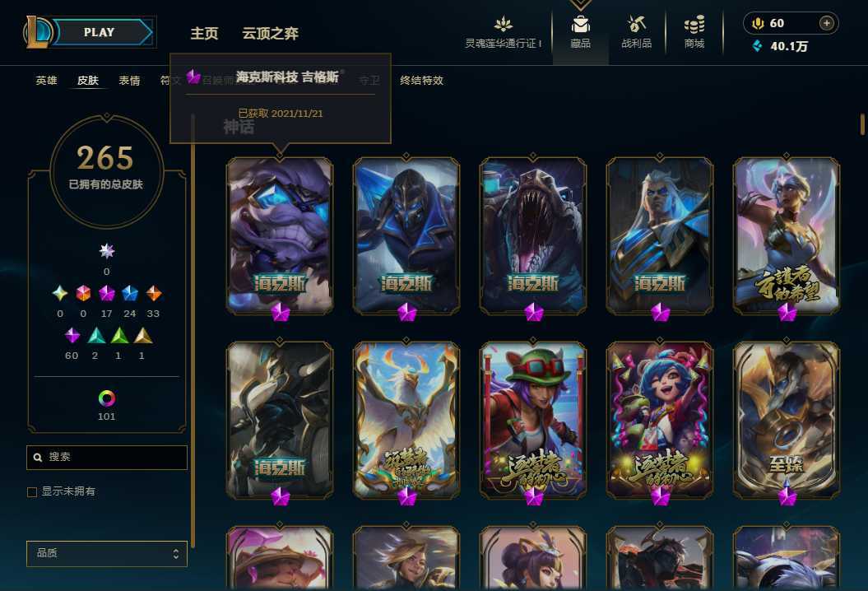868x591 pixels.
Task: Open the 商城 store coins icon
Action: tap(694, 25)
